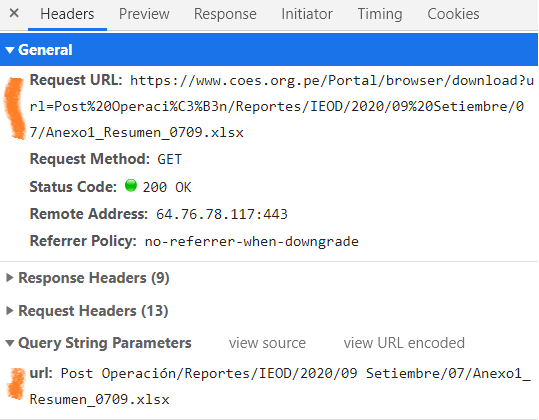
Task: Click the remote address 64.76.78.117:443
Action: click(x=222, y=214)
